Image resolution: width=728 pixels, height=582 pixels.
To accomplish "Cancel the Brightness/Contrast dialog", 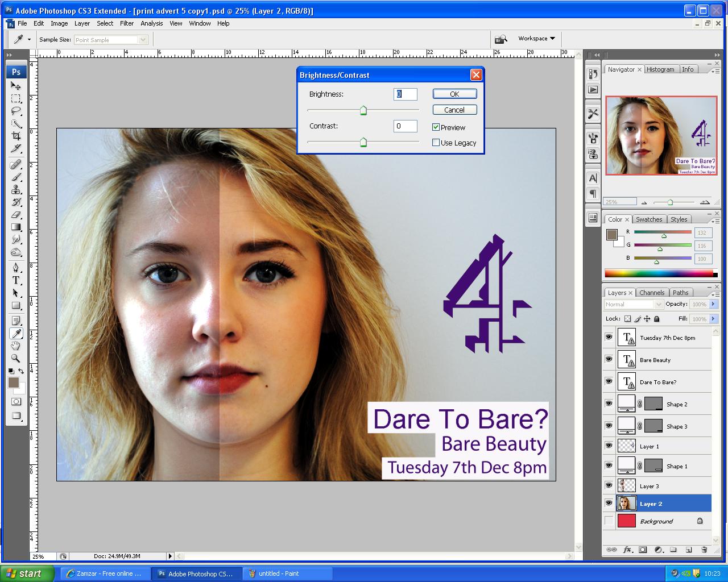I will point(454,110).
